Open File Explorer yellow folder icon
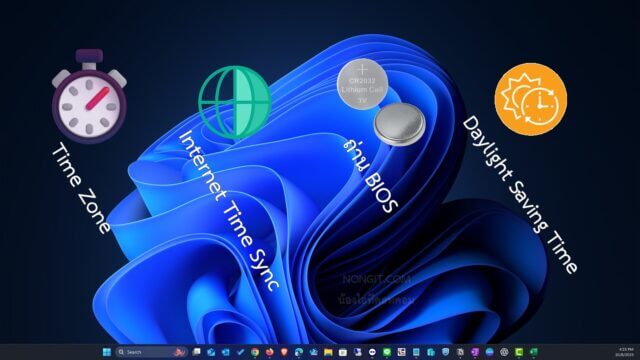Image resolution: width=640 pixels, height=360 pixels. (328, 352)
